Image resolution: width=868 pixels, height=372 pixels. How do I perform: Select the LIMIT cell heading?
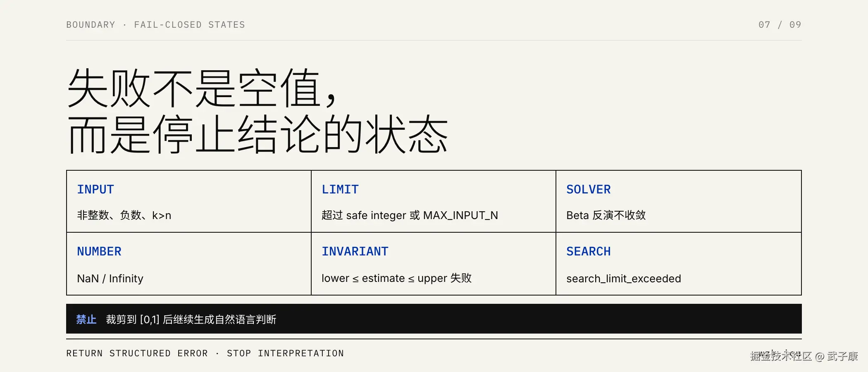coord(340,189)
